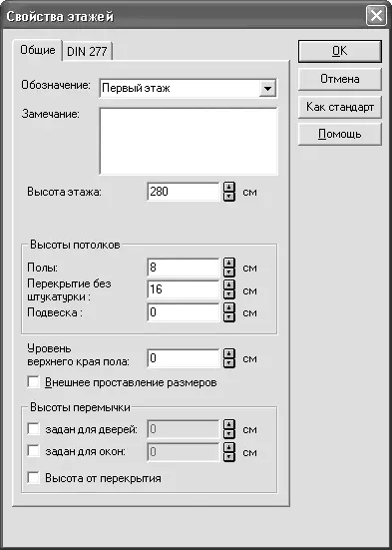Click the Высота этажа field showing 280
Screen dimensions: 392x550
tap(184, 192)
